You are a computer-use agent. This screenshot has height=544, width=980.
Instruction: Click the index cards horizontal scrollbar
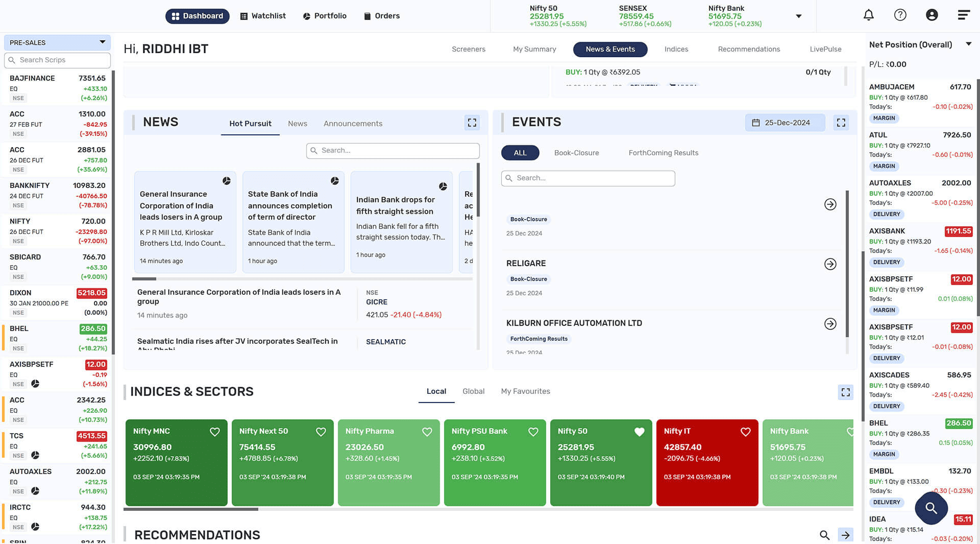[x=191, y=509]
